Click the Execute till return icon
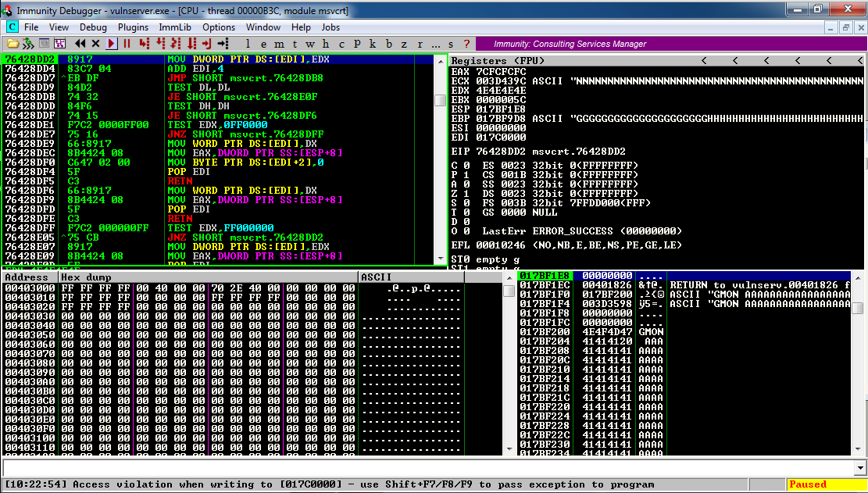 pos(207,44)
